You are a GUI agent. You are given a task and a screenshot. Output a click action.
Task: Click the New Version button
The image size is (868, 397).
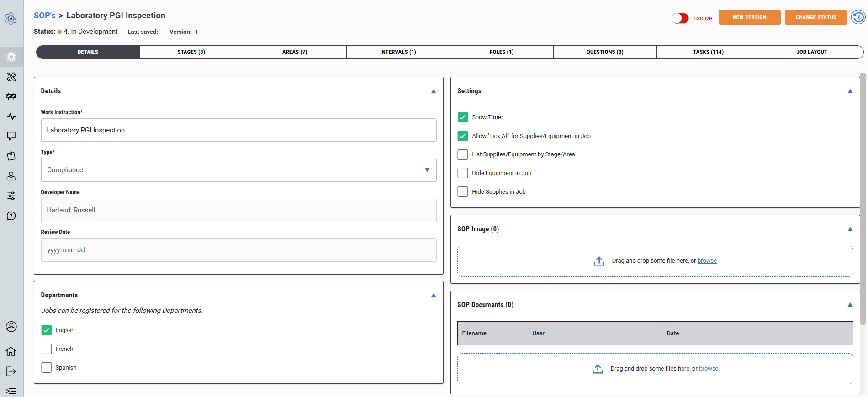[x=749, y=17]
